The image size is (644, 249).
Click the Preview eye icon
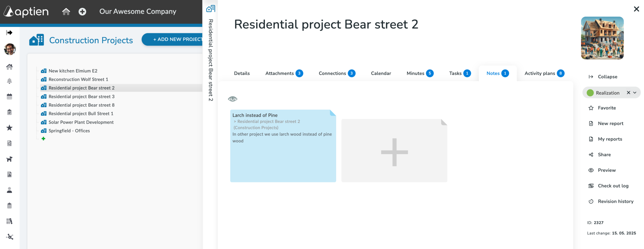click(x=591, y=170)
